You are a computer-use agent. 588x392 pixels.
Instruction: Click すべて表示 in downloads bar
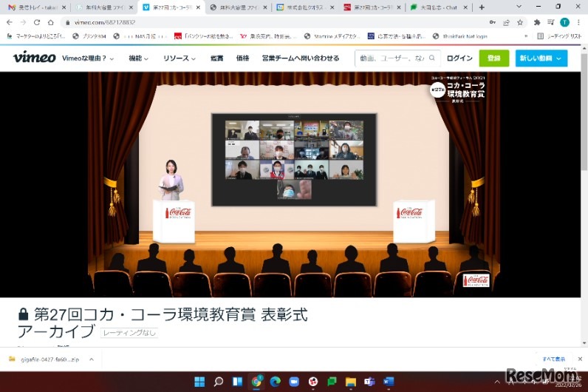[553, 359]
